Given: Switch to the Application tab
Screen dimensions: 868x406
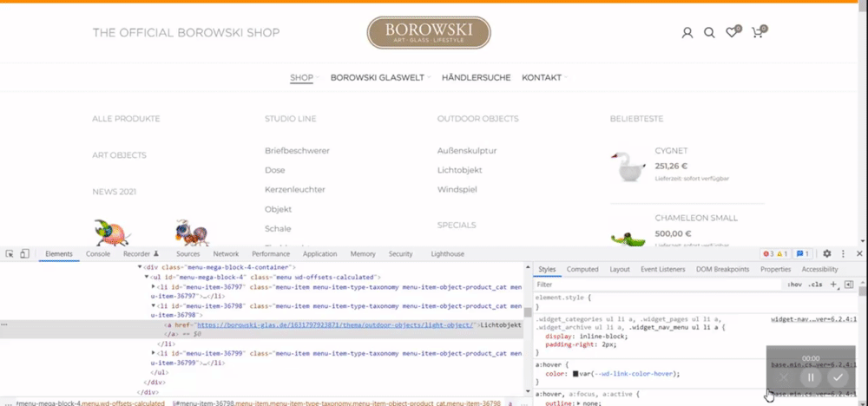Looking at the screenshot, I should (x=320, y=254).
